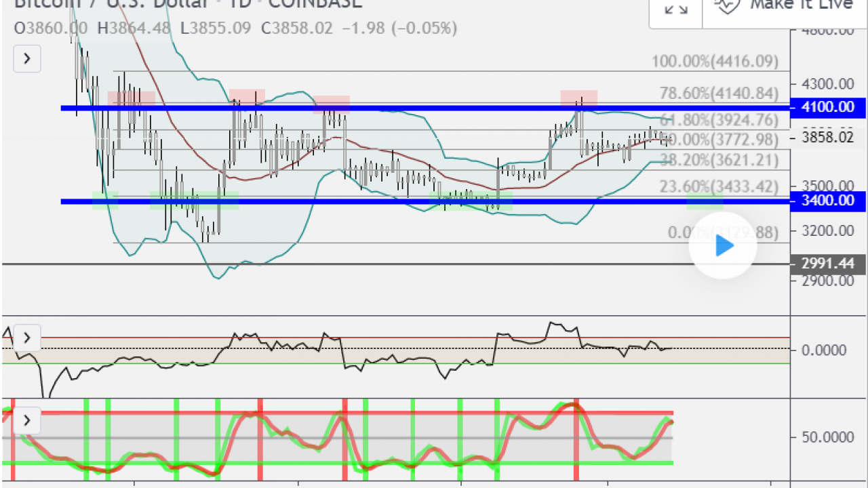This screenshot has height=488, width=868.
Task: Select the 100.00%(4416.09) Fibonacci level label
Action: [715, 62]
